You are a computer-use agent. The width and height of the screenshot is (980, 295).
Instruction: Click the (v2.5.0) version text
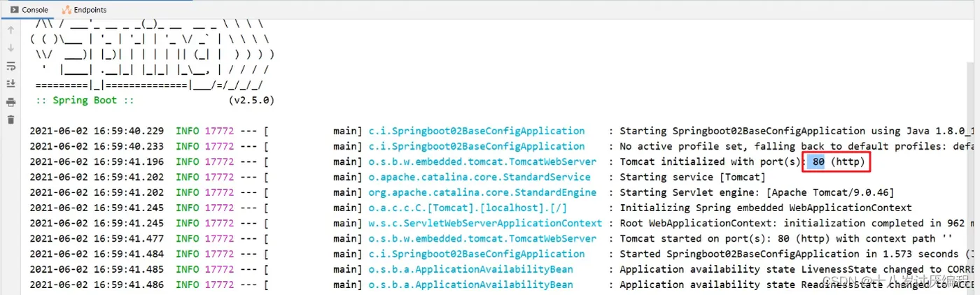[x=251, y=100]
